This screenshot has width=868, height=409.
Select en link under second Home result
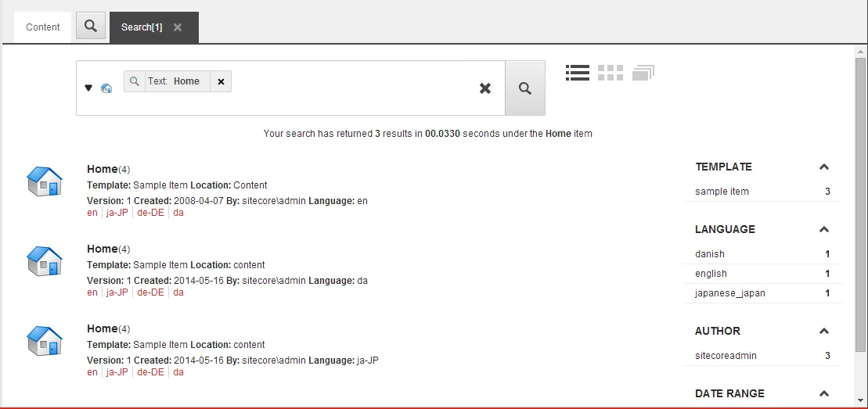coord(92,292)
